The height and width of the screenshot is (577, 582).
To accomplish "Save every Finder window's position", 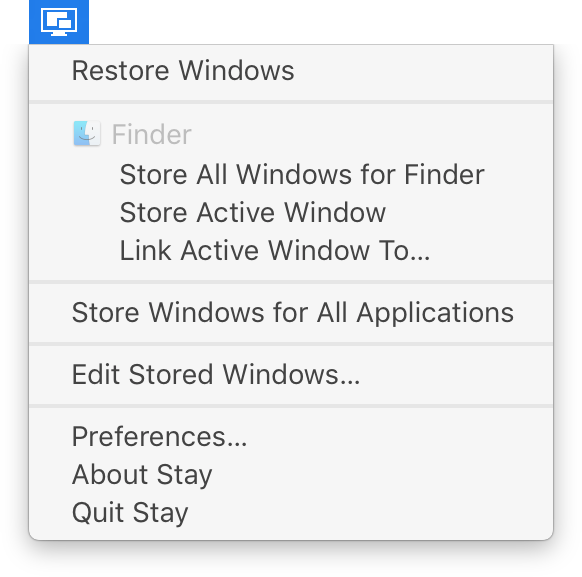I will pos(291,174).
